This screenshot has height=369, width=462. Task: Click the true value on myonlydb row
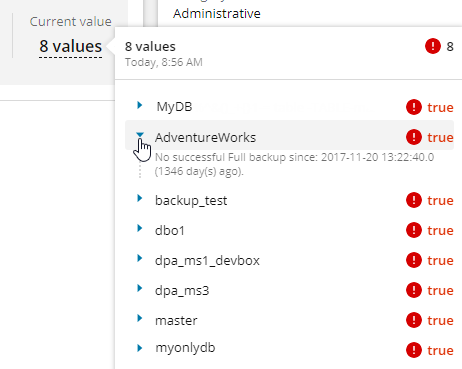point(440,350)
